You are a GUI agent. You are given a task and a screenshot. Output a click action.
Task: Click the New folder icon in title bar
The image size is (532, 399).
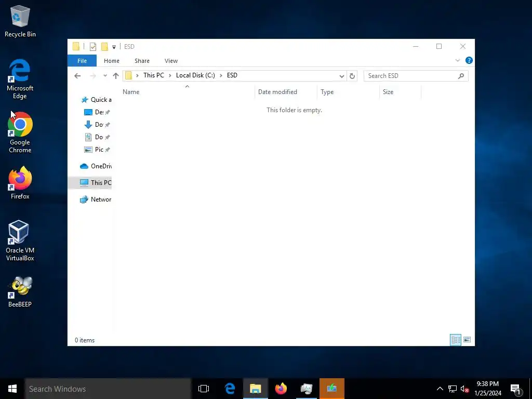pos(105,46)
